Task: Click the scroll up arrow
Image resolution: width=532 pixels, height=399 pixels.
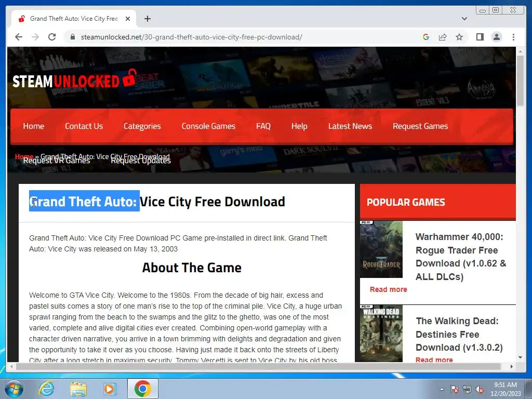Action: point(521,51)
